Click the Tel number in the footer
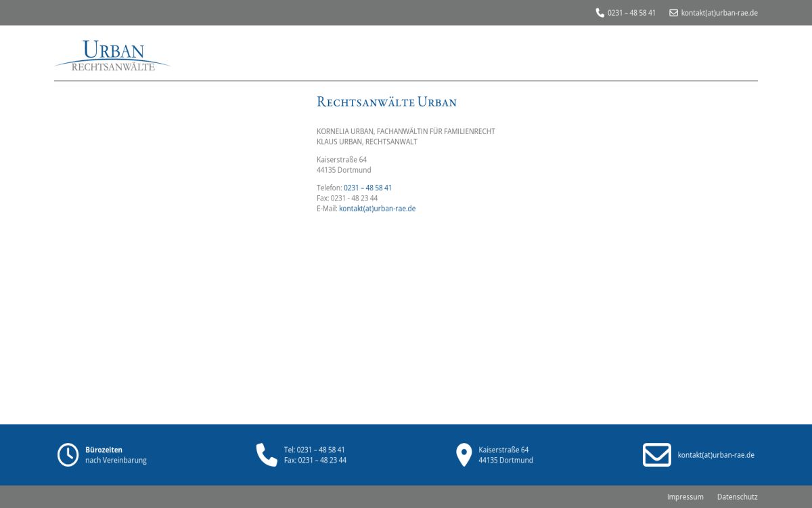The height and width of the screenshot is (508, 812). tap(315, 449)
